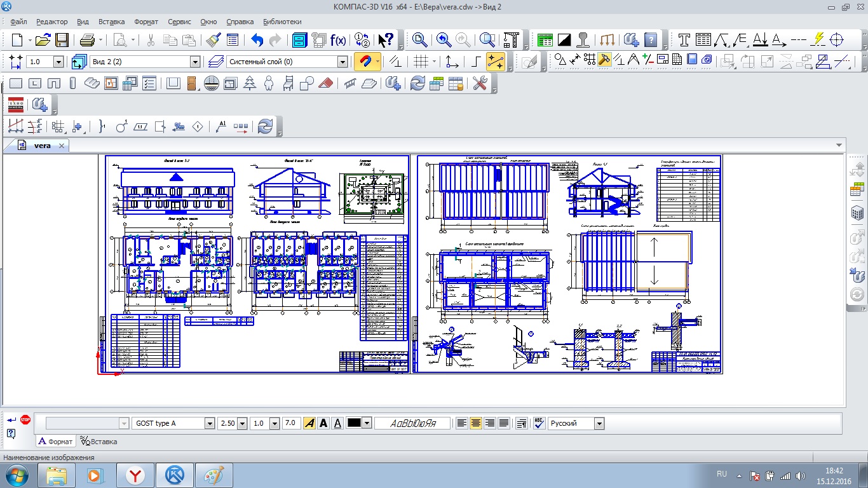Select the vera document tab
868x488 pixels.
tap(42, 146)
